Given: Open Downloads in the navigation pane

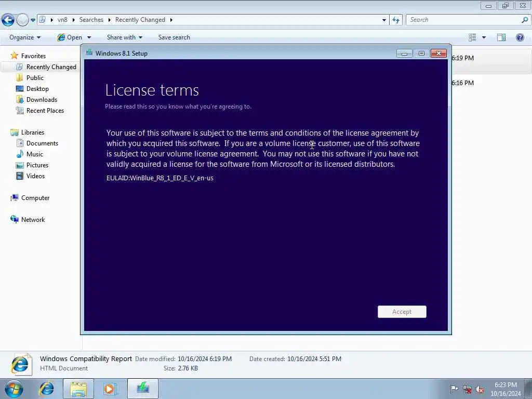Looking at the screenshot, I should 42,99.
